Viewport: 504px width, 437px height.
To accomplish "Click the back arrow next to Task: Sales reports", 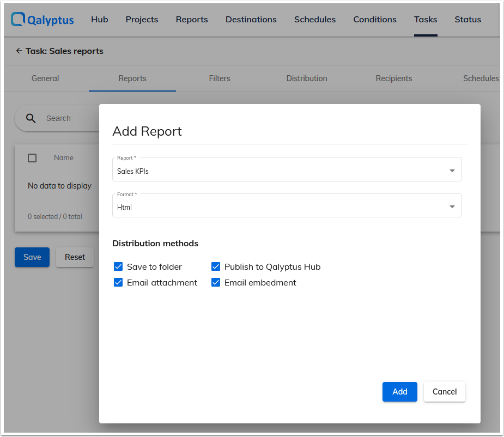I will (x=19, y=51).
